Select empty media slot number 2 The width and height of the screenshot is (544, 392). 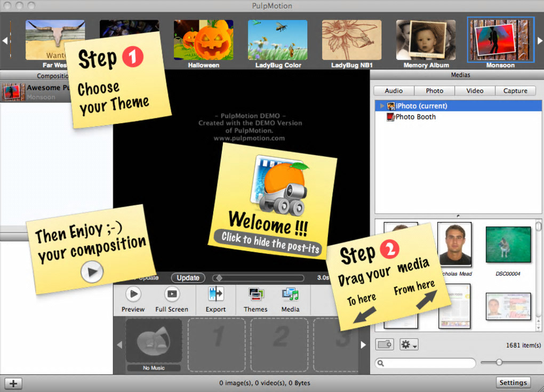click(279, 345)
